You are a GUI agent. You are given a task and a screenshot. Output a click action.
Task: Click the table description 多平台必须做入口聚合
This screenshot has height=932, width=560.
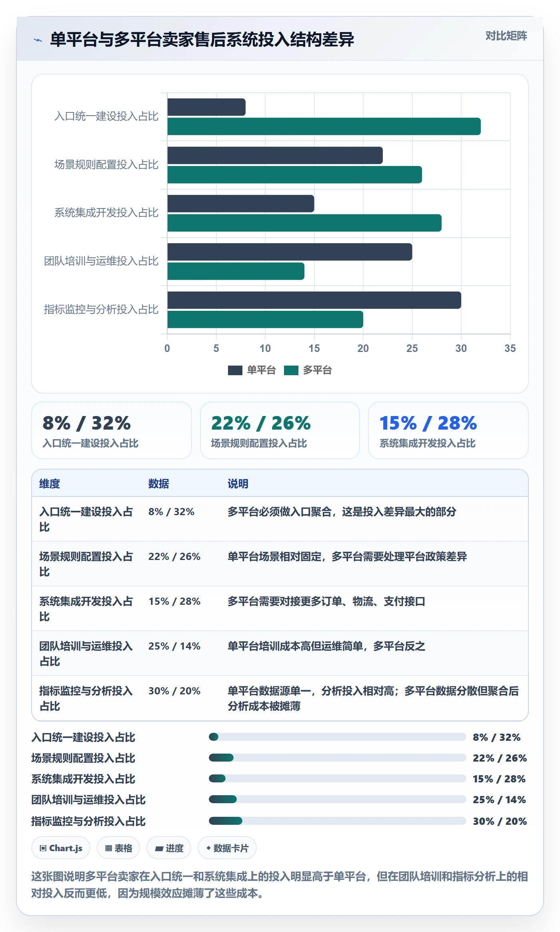coord(342,512)
